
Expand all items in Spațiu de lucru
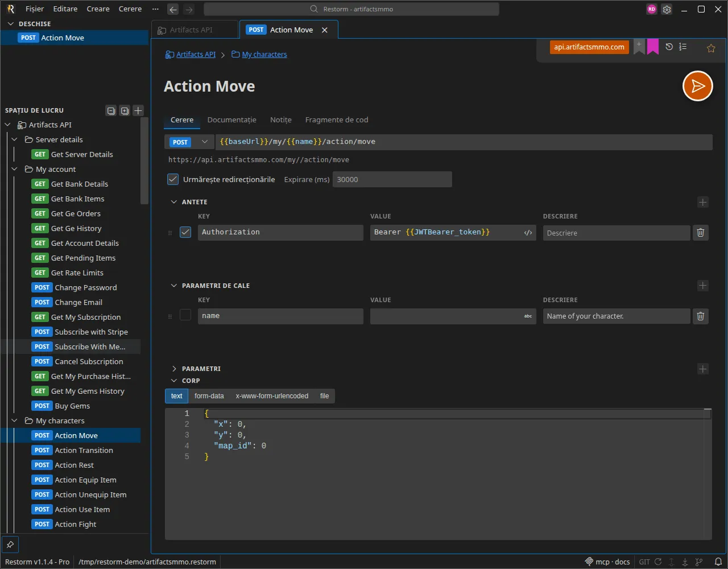click(125, 110)
